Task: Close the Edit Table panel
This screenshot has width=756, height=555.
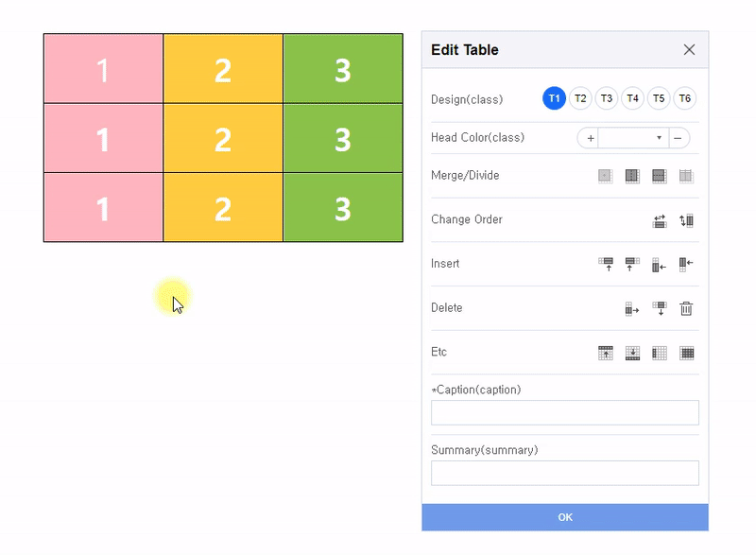Action: (689, 50)
